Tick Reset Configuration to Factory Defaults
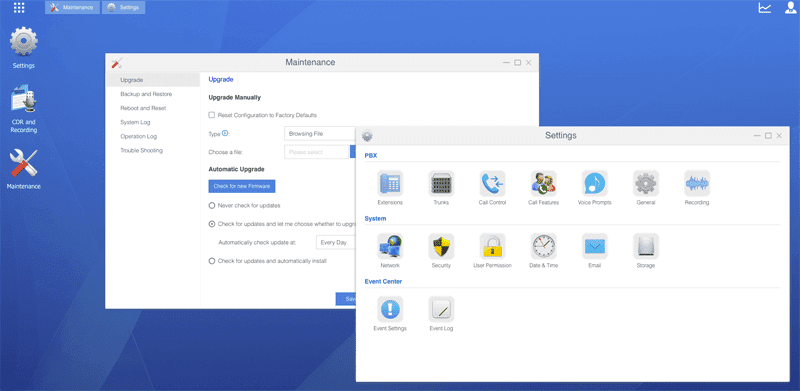 click(212, 115)
